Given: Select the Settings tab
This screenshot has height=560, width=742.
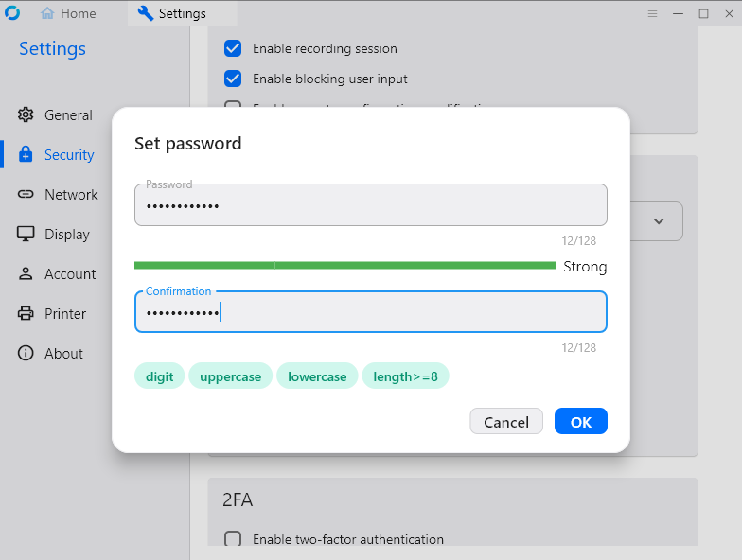Looking at the screenshot, I should tap(171, 13).
